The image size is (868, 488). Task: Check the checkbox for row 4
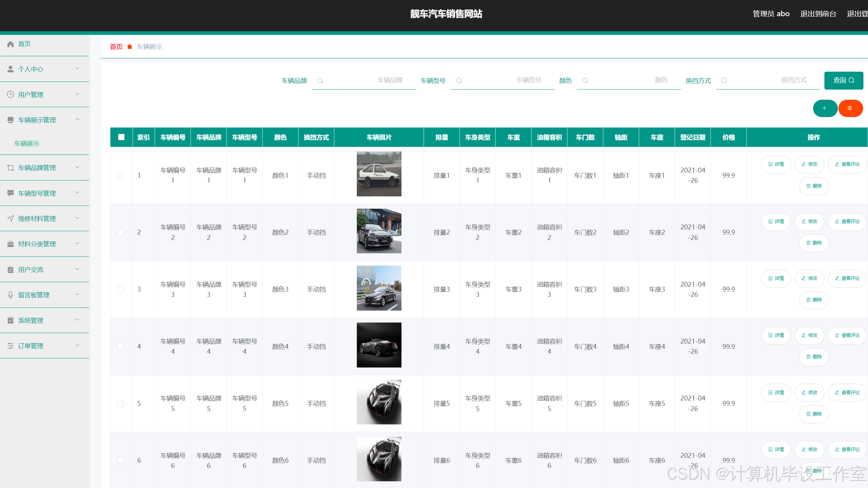(x=121, y=346)
